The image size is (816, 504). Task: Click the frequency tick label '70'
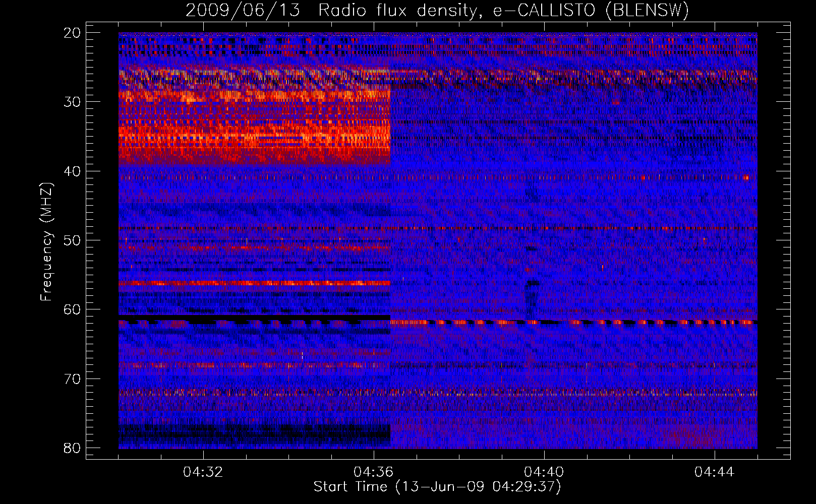click(73, 379)
